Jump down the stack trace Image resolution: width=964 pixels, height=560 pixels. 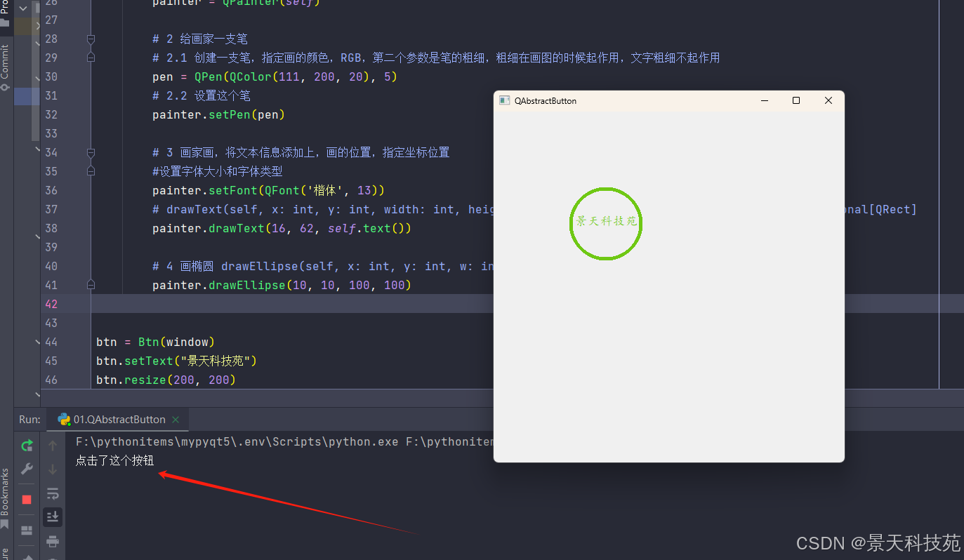tap(53, 469)
